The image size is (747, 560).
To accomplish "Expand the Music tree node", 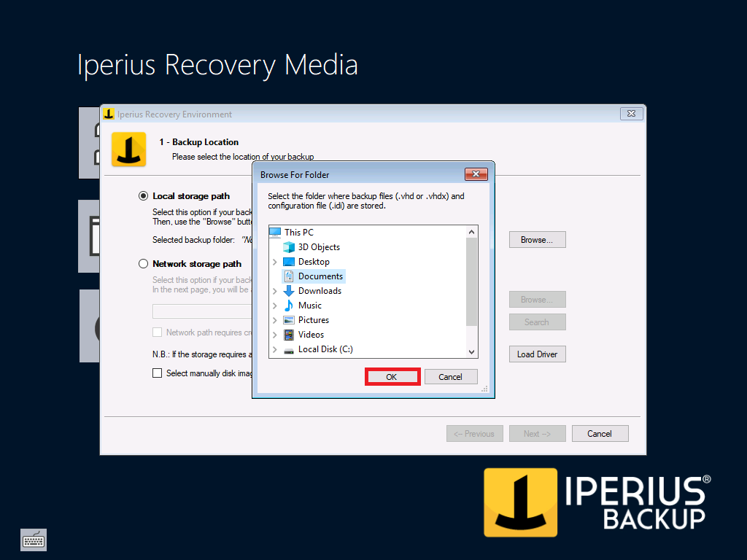I will [275, 306].
